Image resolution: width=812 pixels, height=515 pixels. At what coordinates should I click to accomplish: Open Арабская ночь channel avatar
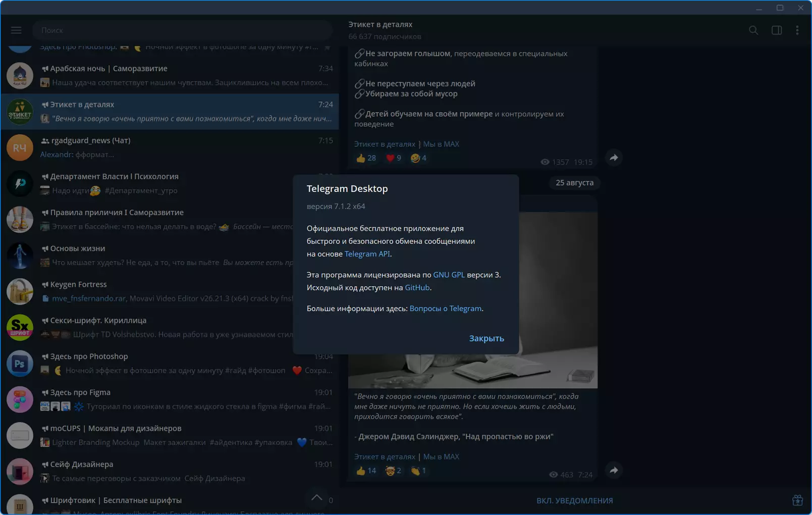20,76
